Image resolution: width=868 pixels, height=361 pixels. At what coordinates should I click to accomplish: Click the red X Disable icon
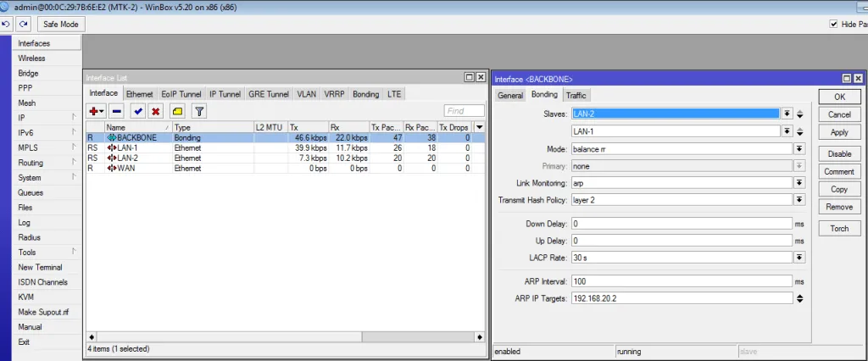pos(156,111)
